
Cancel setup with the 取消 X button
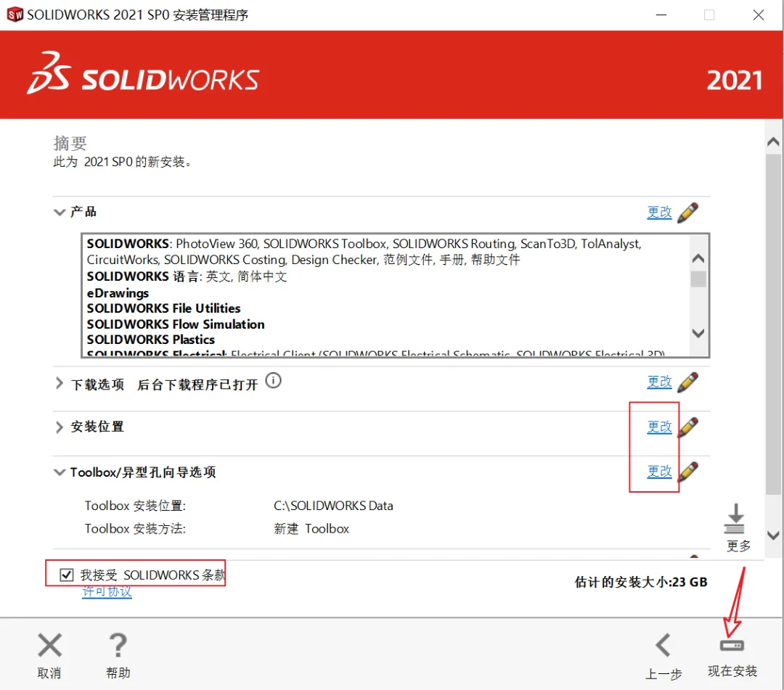(49, 655)
